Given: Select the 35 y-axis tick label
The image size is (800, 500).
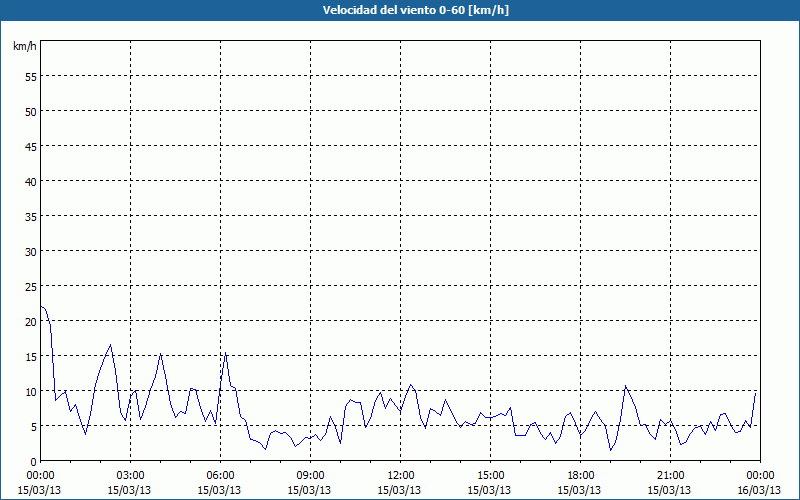Looking at the screenshot, I should pyautogui.click(x=31, y=216).
